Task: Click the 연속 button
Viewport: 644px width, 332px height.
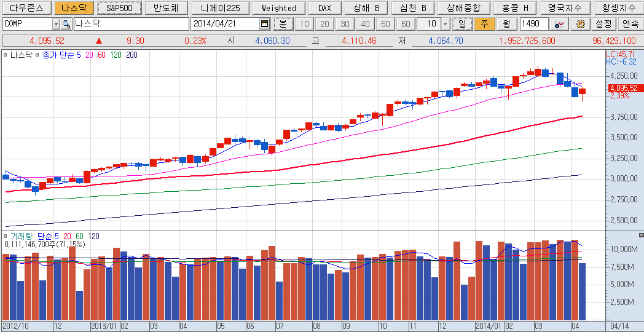Action: click(x=630, y=24)
